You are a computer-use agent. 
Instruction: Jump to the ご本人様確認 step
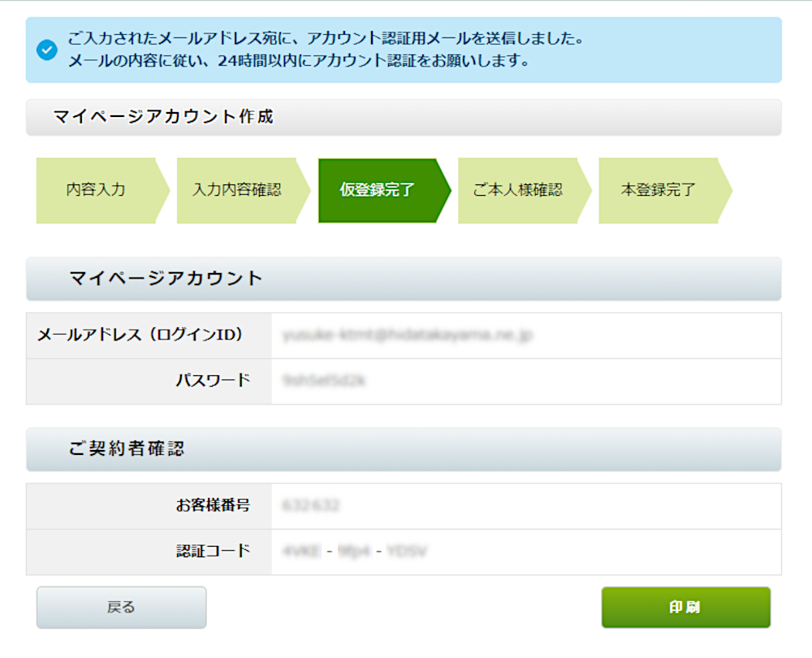[x=517, y=191]
